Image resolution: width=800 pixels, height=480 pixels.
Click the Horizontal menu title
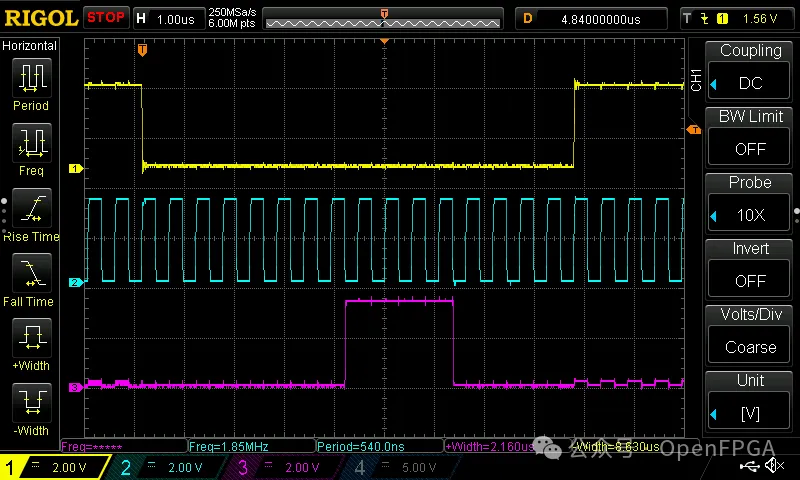30,46
